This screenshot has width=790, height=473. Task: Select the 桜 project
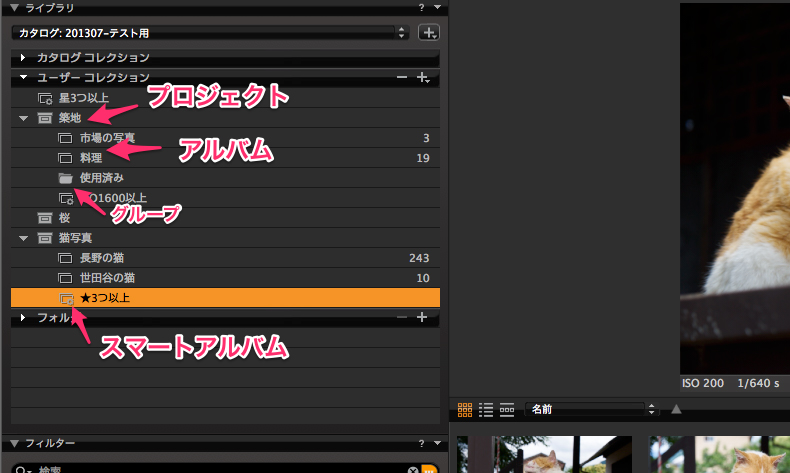tap(66, 217)
